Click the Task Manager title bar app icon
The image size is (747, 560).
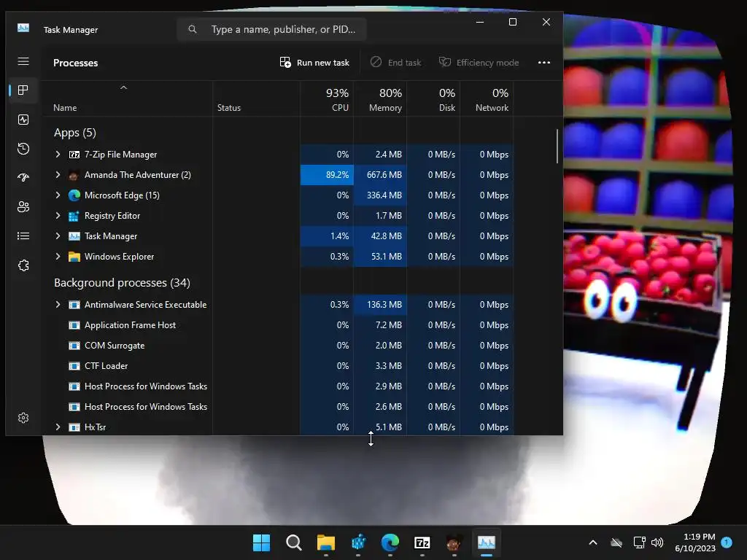23,28
